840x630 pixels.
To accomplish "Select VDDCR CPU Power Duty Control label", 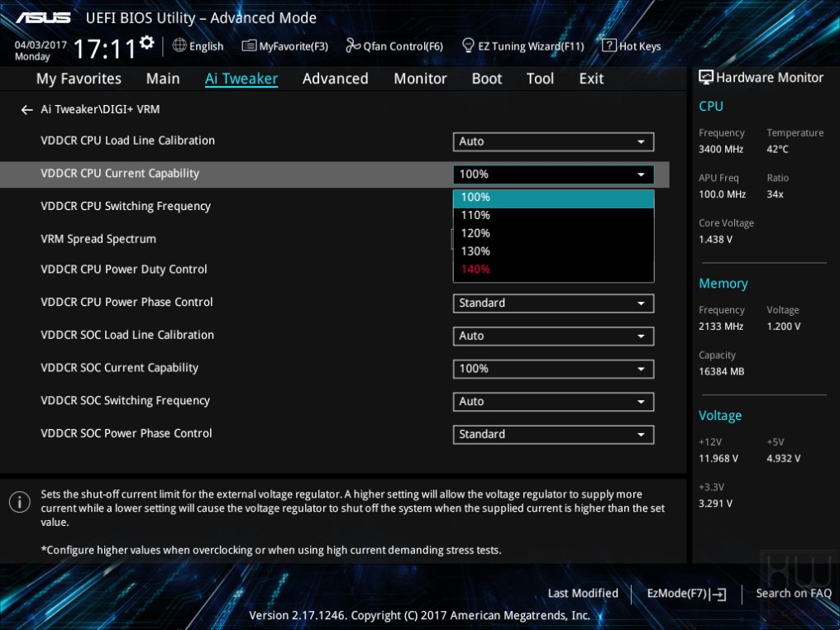I will (124, 270).
